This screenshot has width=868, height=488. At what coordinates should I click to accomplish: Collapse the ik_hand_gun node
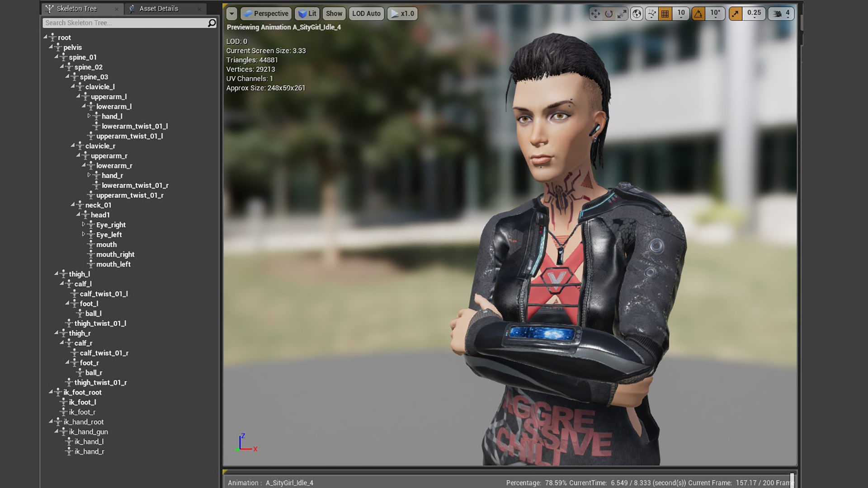(x=56, y=431)
